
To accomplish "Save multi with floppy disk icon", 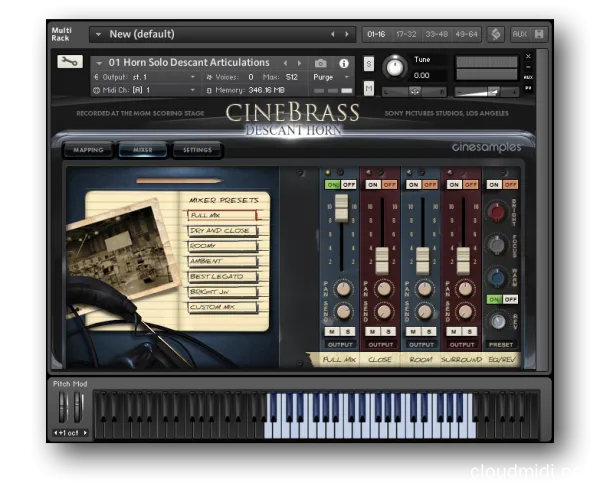I will pyautogui.click(x=539, y=34).
